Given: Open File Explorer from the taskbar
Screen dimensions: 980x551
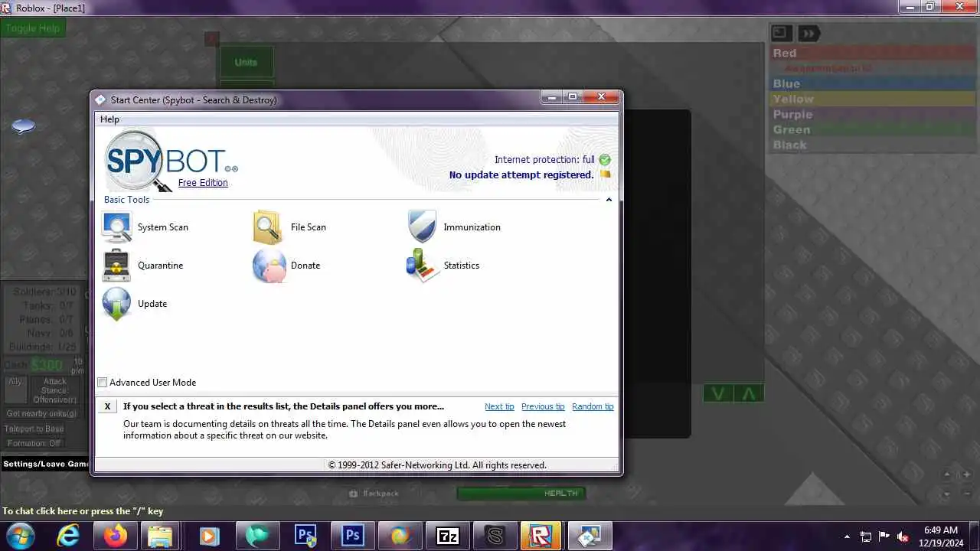Looking at the screenshot, I should 161,536.
